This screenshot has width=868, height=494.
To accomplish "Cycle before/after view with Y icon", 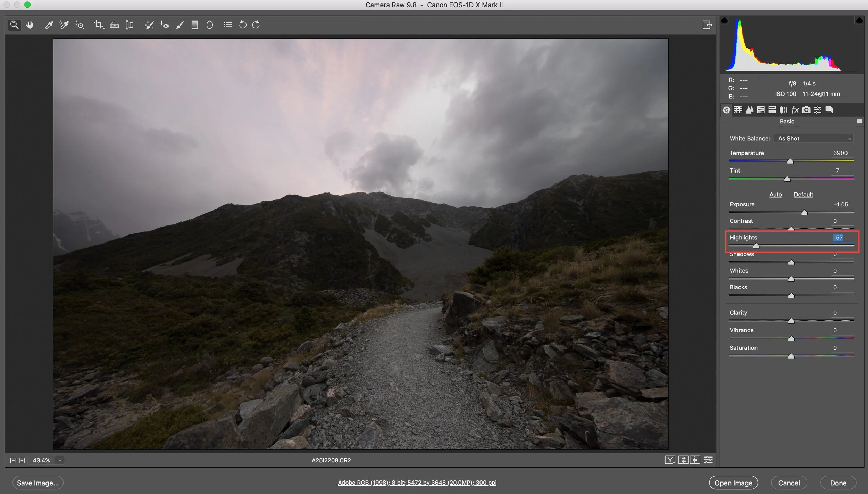I will pos(670,460).
